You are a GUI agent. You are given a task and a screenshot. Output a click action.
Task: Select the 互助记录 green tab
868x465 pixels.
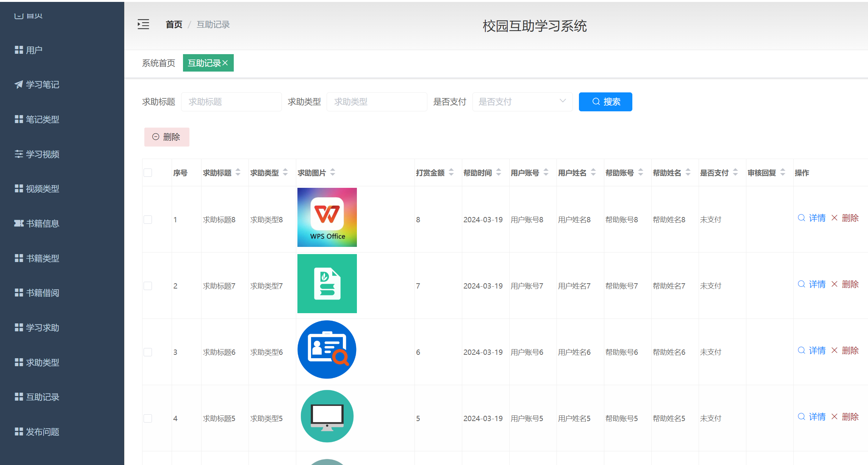point(208,63)
